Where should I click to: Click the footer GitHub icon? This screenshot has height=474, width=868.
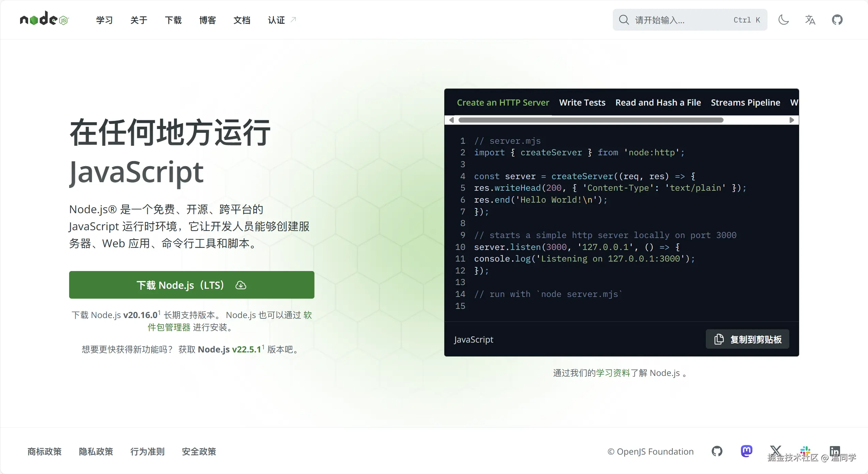717,451
